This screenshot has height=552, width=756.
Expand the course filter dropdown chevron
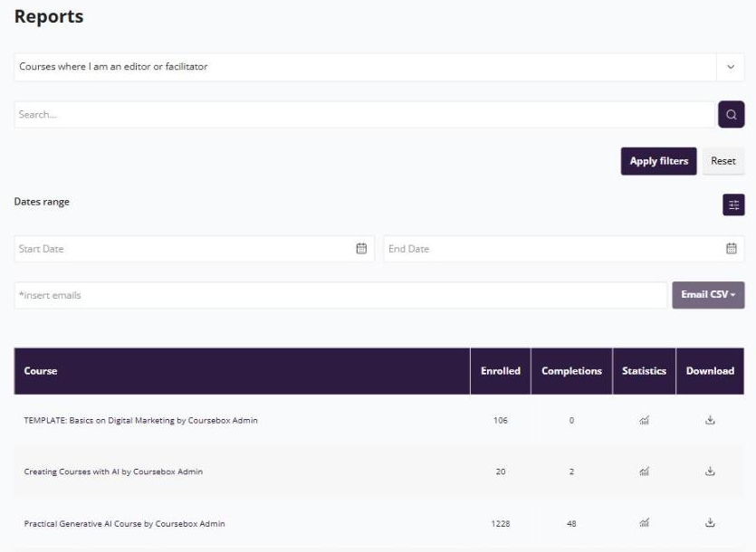(x=731, y=67)
